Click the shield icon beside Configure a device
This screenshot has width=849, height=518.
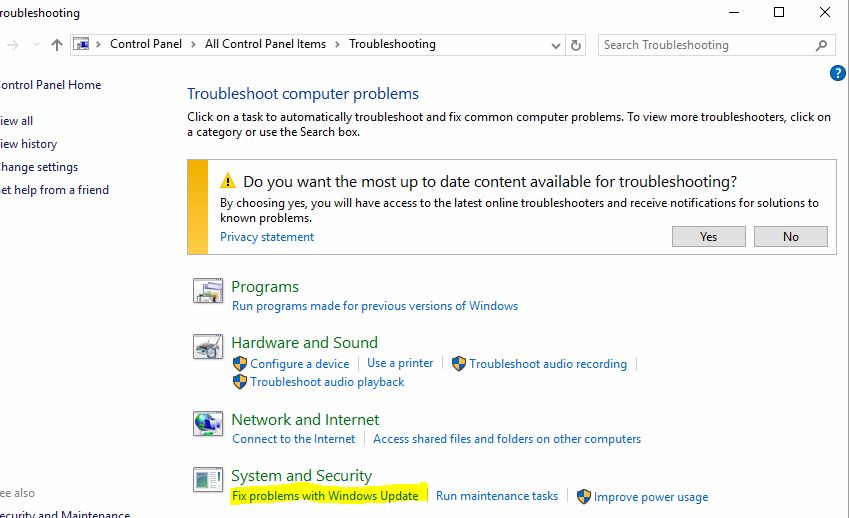tap(240, 364)
